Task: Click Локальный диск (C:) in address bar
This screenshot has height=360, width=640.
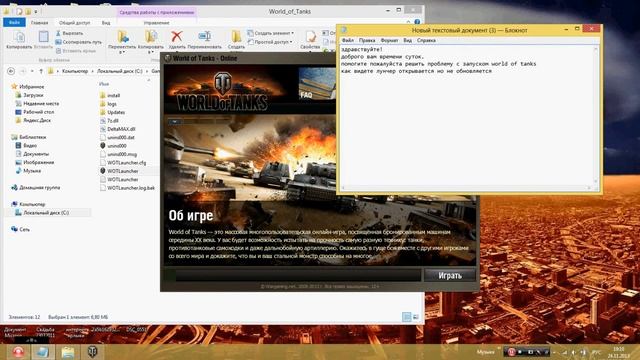Action: coord(120,71)
